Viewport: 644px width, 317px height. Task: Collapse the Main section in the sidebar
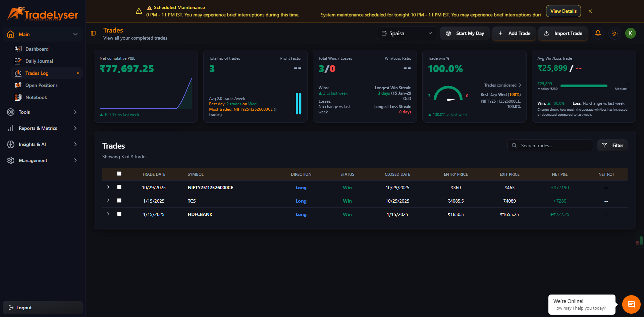75,34
